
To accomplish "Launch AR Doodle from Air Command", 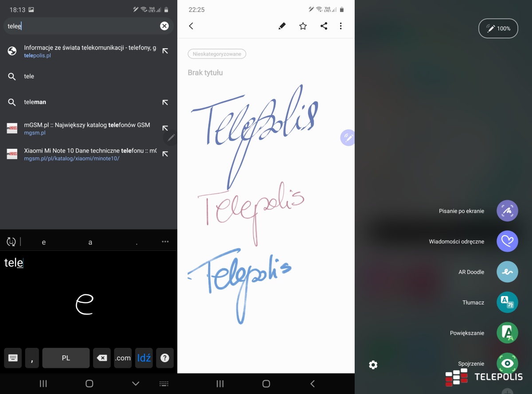I will 507,272.
